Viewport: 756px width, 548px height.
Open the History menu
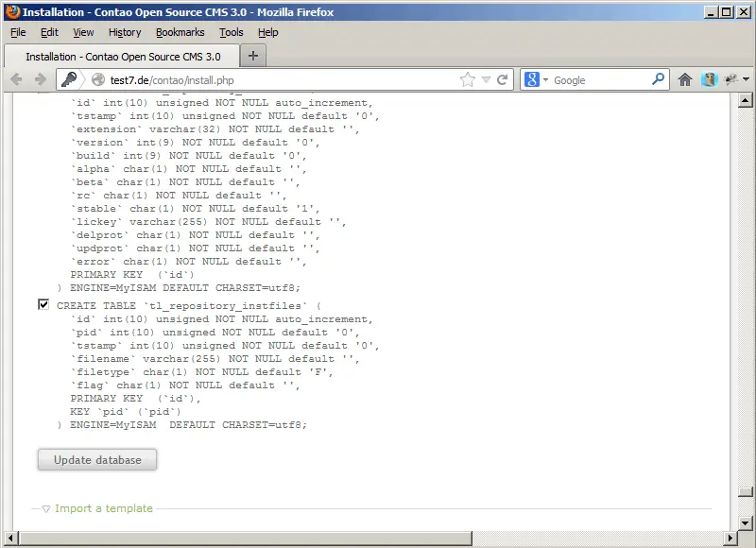click(125, 32)
